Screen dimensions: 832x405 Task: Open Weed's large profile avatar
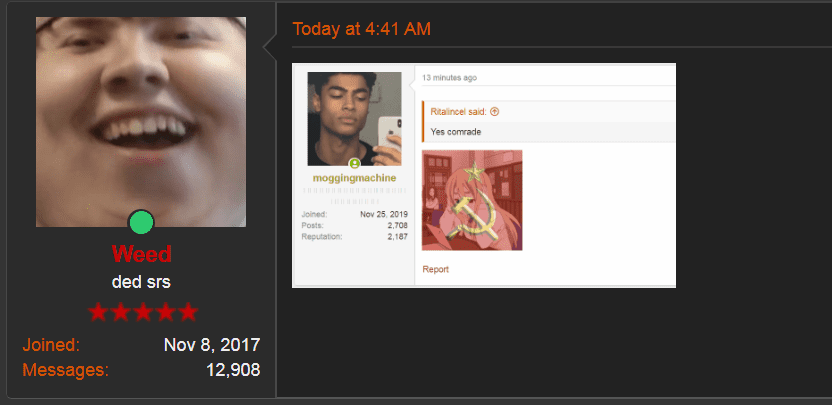click(141, 122)
